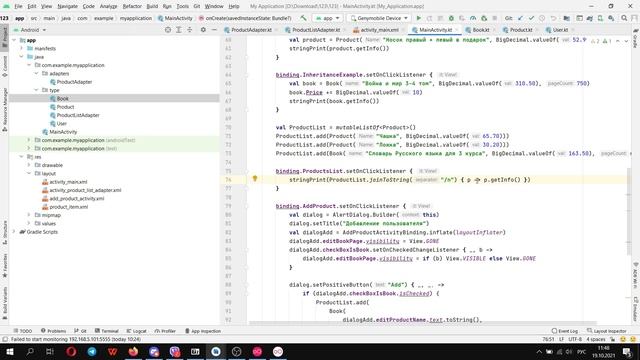Show Git history clock icon
Image resolution: width=640 pixels, height=360 pixels.
tap(542, 18)
